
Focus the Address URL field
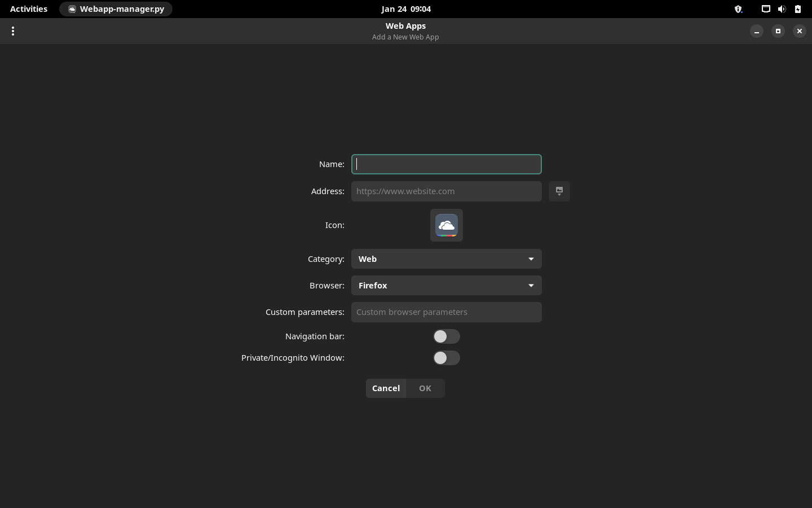click(447, 191)
